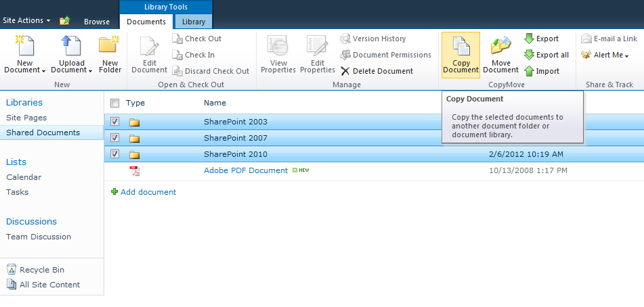The height and width of the screenshot is (307, 644).
Task: Click the SharePoint 2007 folder icon
Action: click(135, 138)
